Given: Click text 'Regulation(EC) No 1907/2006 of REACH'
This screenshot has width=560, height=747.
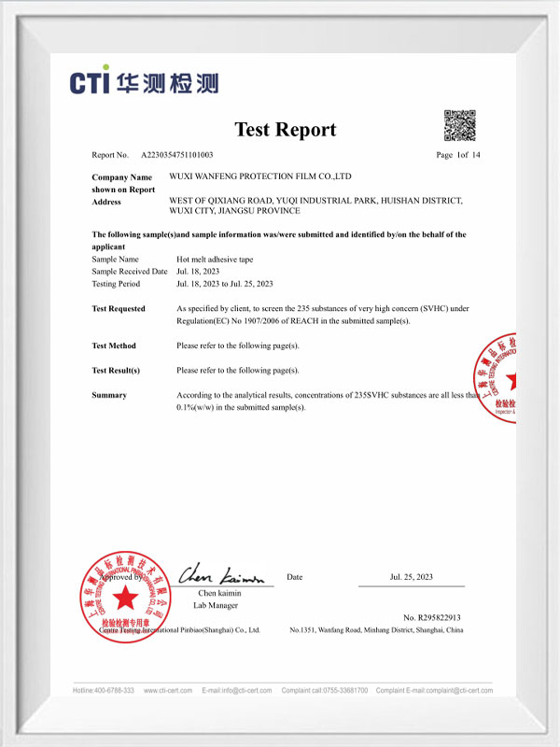Looking at the screenshot, I should pos(247,321).
